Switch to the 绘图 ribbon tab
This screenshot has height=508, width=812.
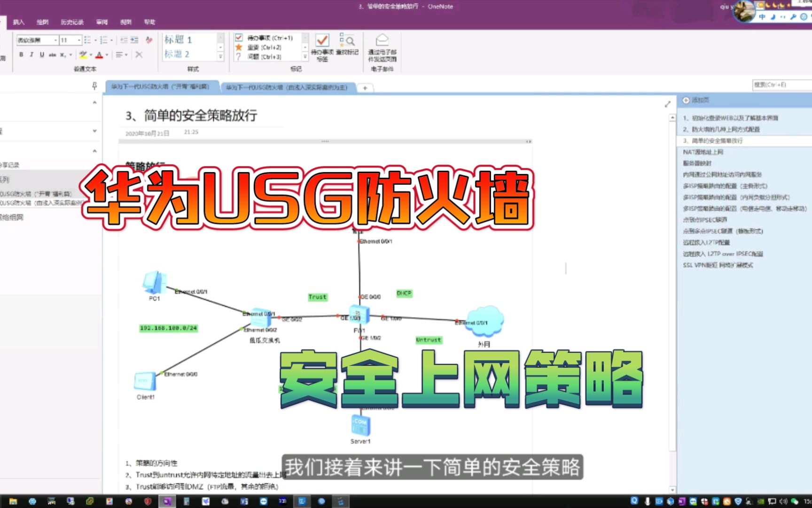(x=43, y=22)
